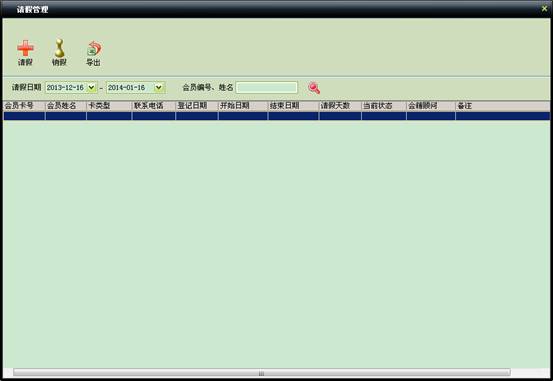Export data with the 导出 icon
Image resolution: width=553 pixels, height=381 pixels.
93,49
